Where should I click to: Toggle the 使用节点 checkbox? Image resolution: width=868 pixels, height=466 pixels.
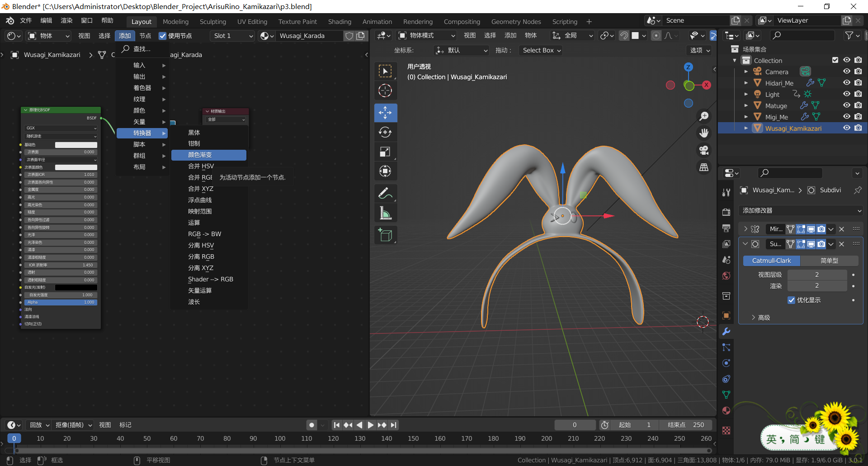tap(163, 36)
